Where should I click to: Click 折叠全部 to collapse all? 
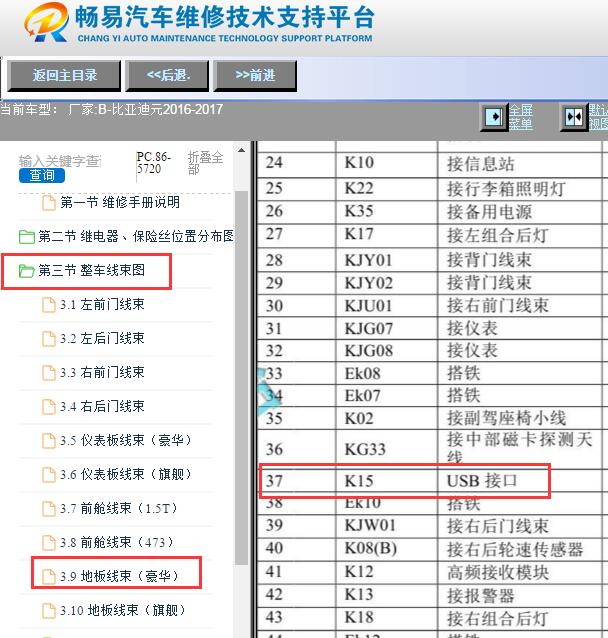205,162
